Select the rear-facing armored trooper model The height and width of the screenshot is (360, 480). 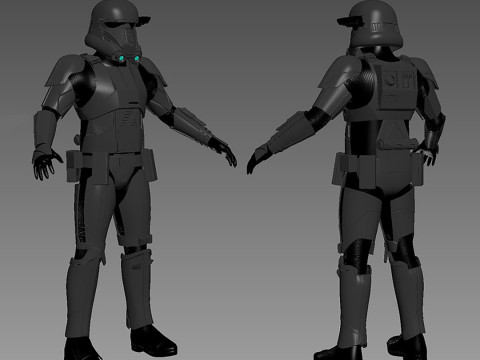[347, 180]
